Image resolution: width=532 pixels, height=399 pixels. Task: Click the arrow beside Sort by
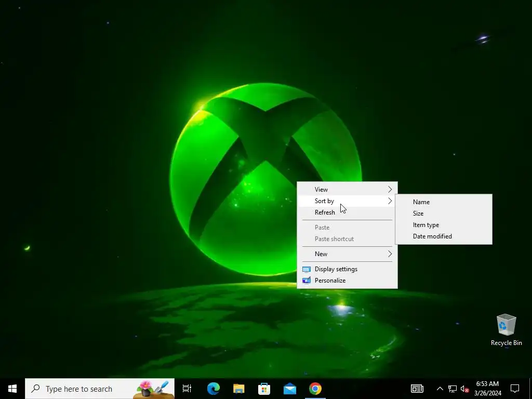coord(390,201)
